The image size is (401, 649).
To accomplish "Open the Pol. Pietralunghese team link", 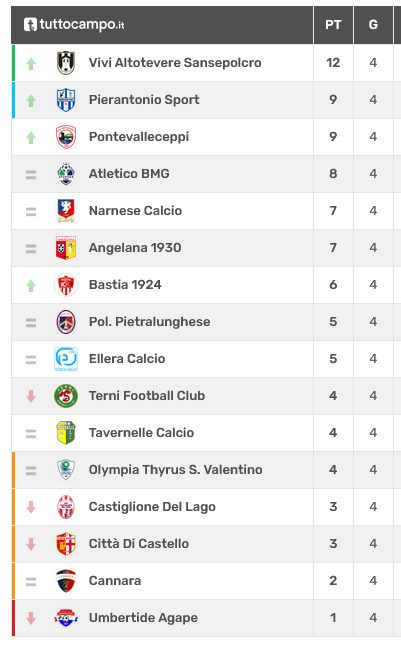I will (x=149, y=322).
